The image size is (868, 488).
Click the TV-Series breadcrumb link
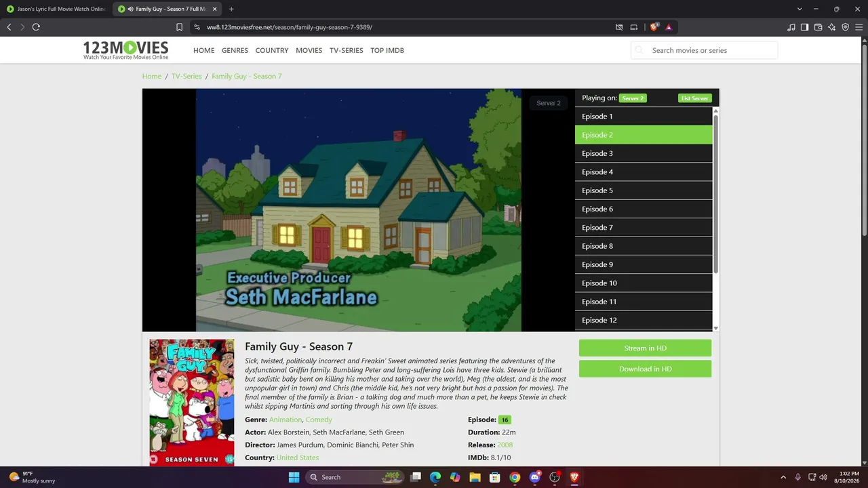(x=186, y=76)
